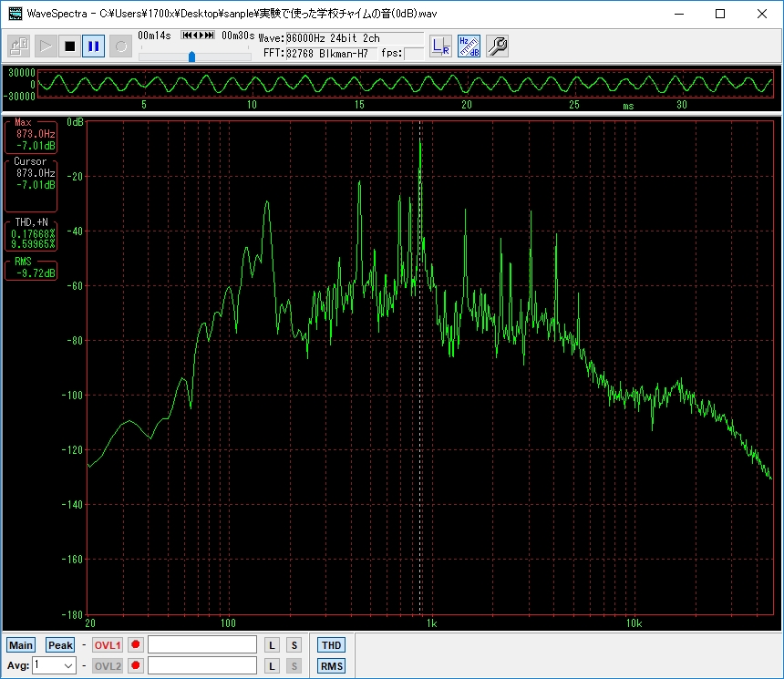Click the S button in the OVL1 row
Viewport: 784px width, 679px height.
294,645
